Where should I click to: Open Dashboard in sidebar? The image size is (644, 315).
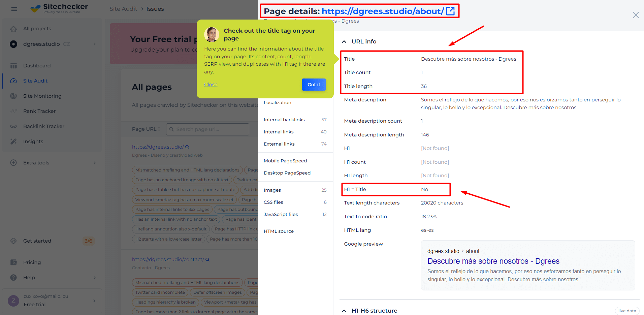point(37,66)
